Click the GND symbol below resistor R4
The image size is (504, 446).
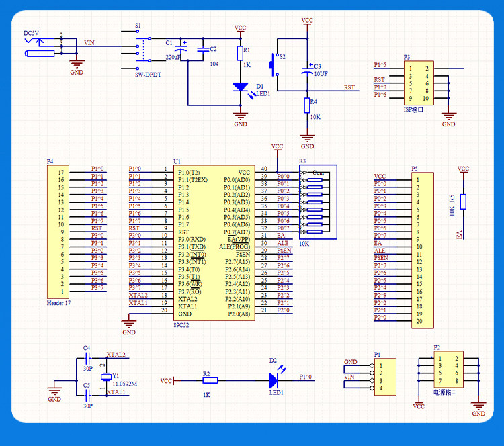pos(307,139)
